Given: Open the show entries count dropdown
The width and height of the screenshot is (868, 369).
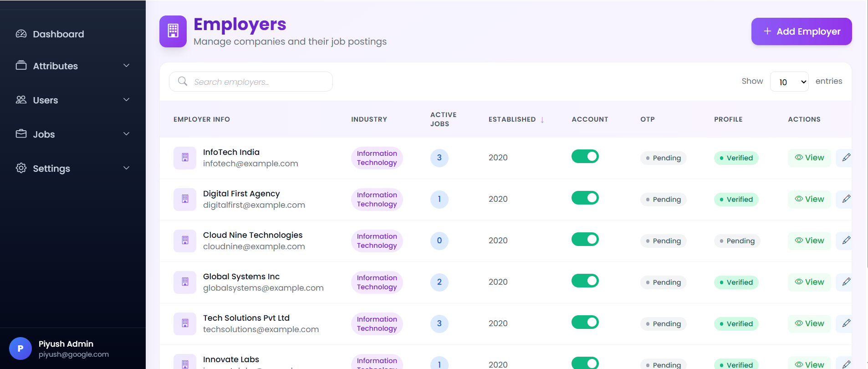Looking at the screenshot, I should [x=789, y=82].
